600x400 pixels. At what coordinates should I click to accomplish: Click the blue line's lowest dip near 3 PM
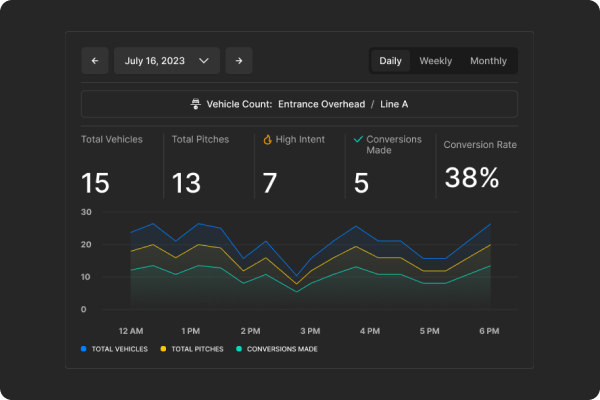296,276
